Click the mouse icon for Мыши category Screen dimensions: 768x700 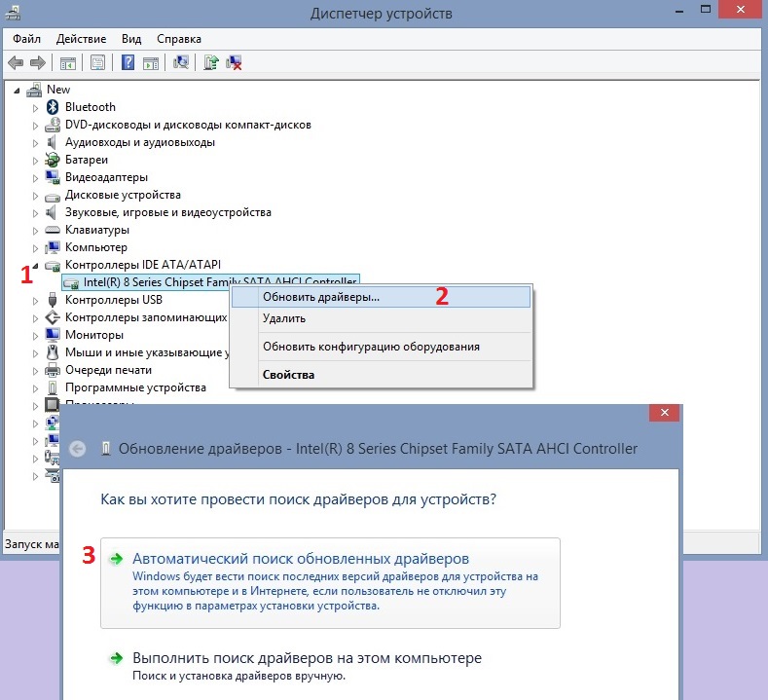click(x=53, y=352)
